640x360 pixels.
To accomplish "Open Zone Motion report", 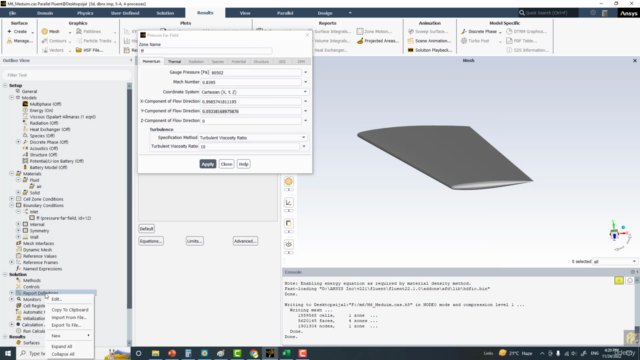I will (374, 31).
